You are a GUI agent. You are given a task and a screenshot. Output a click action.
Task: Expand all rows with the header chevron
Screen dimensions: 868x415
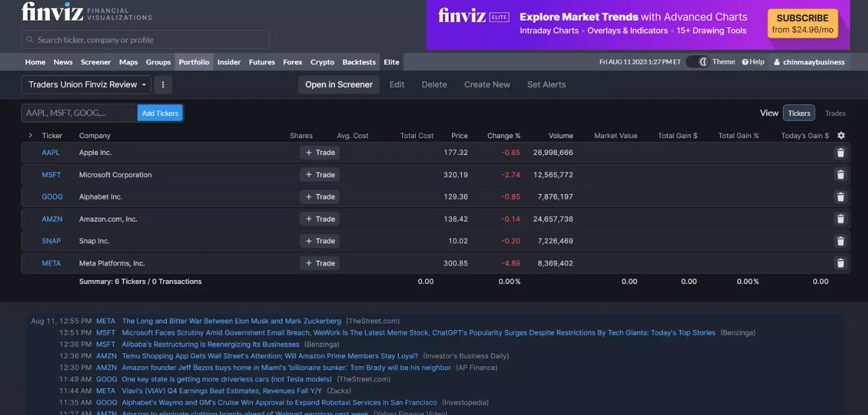click(x=30, y=136)
